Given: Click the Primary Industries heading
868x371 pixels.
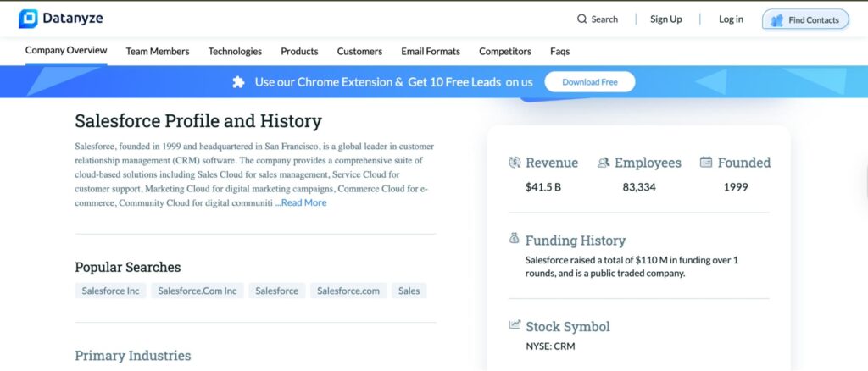Looking at the screenshot, I should click(x=133, y=356).
